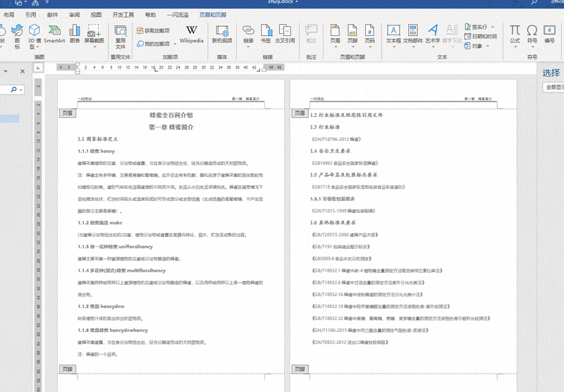Click heading 1.1.5 蜜露 honeydew
This screenshot has height=392, width=564.
(101, 307)
